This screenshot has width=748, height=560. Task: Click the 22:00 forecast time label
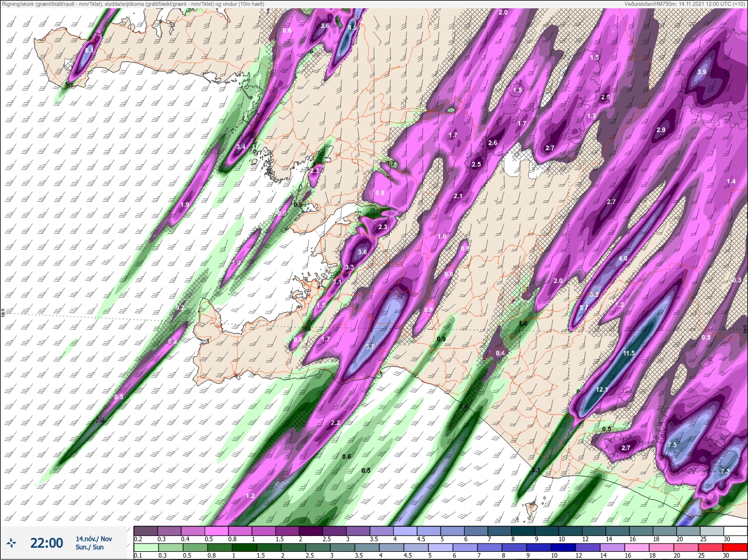[x=46, y=543]
